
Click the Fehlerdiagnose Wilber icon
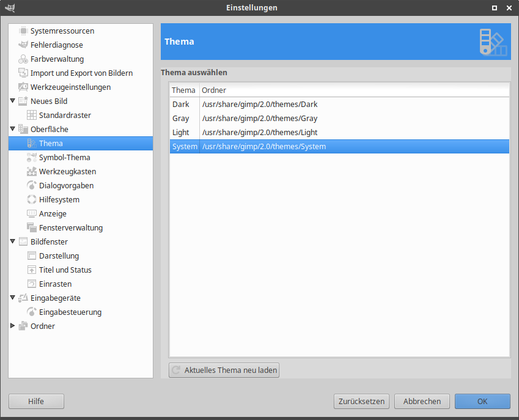[x=23, y=45]
